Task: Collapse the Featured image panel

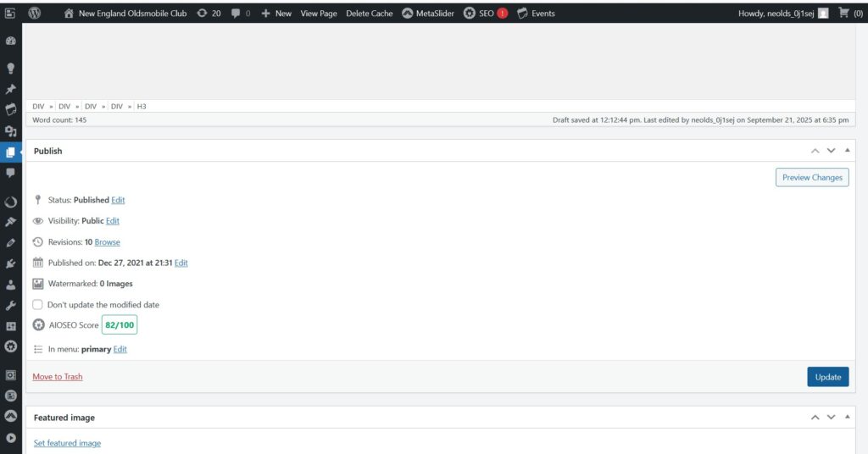Action: pyautogui.click(x=847, y=417)
